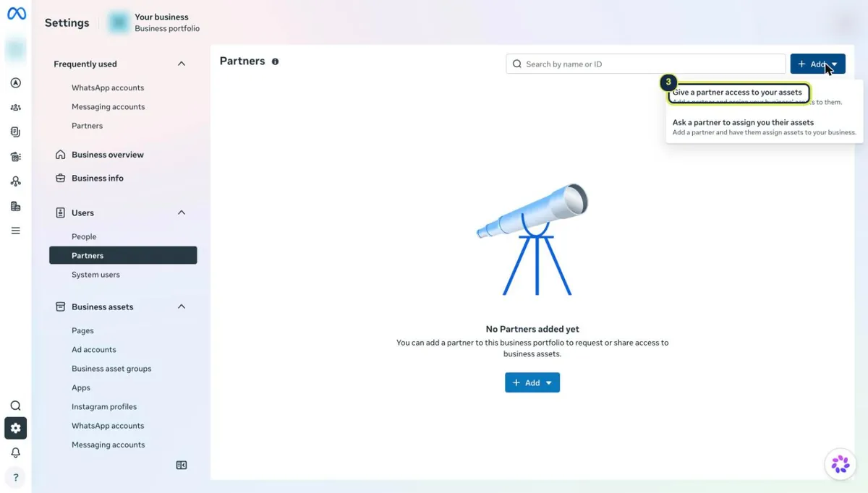Open Pages under Business assets
This screenshot has height=493, width=868.
(82, 330)
